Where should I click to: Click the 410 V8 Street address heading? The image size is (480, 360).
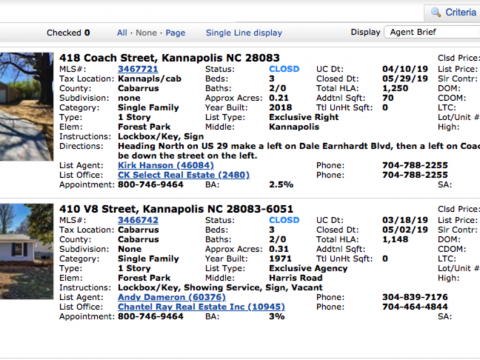(x=176, y=209)
